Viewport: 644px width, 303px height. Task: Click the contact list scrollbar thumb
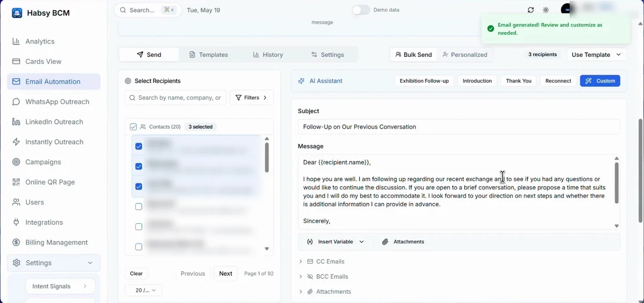coord(267,158)
